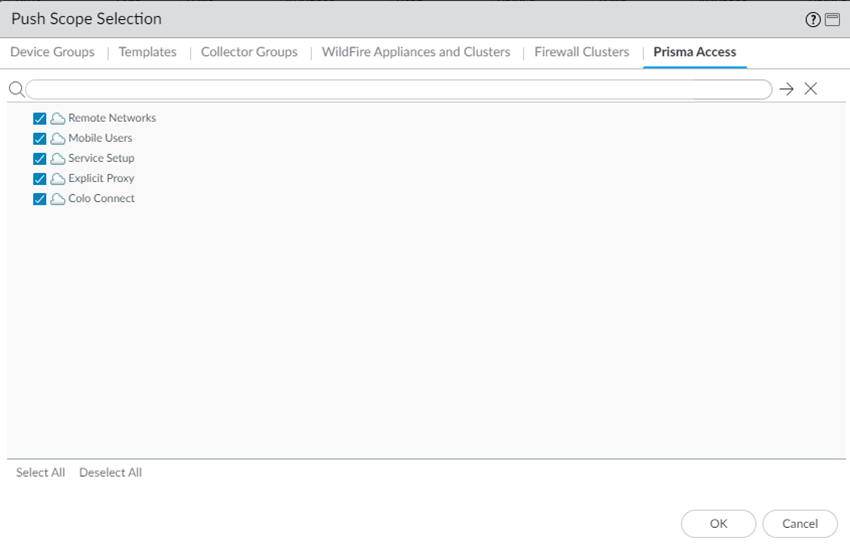Clear the filter with the X icon
Viewport: 850px width, 550px height.
click(810, 89)
